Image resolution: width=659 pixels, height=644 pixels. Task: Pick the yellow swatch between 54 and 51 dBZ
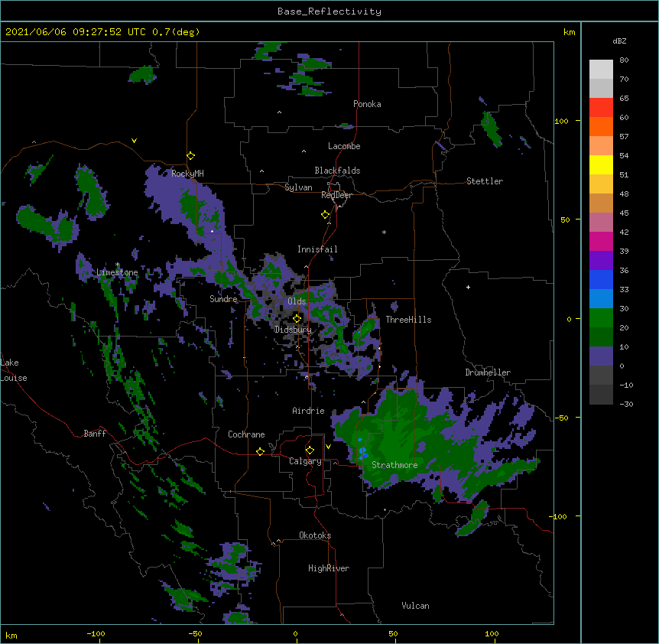[601, 164]
